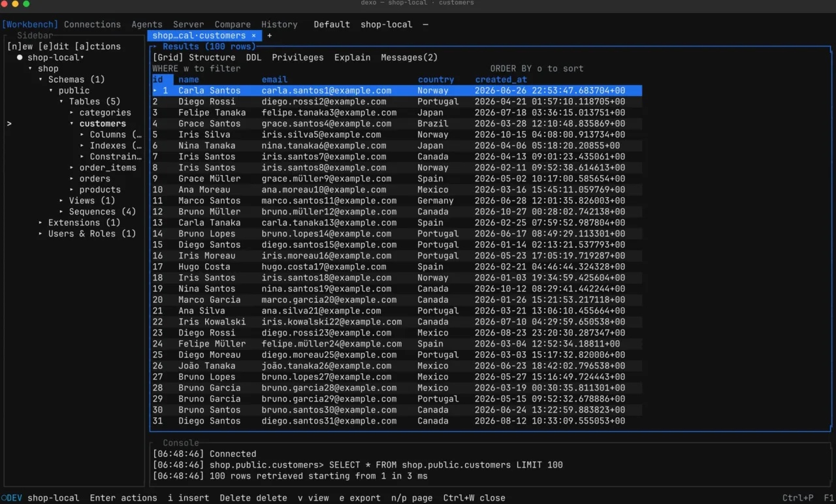Image resolution: width=836 pixels, height=504 pixels.
Task: Show the Explain tab
Action: [x=353, y=57]
